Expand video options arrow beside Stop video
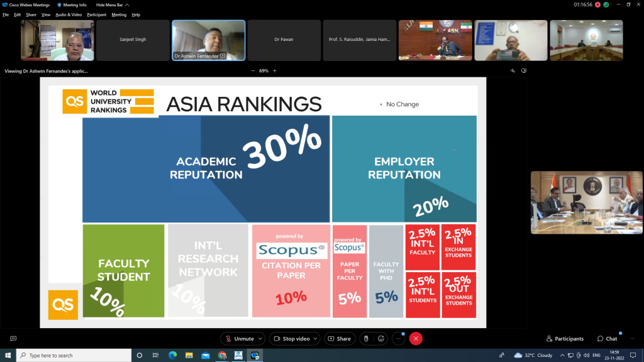The image size is (644, 362). 315,339
